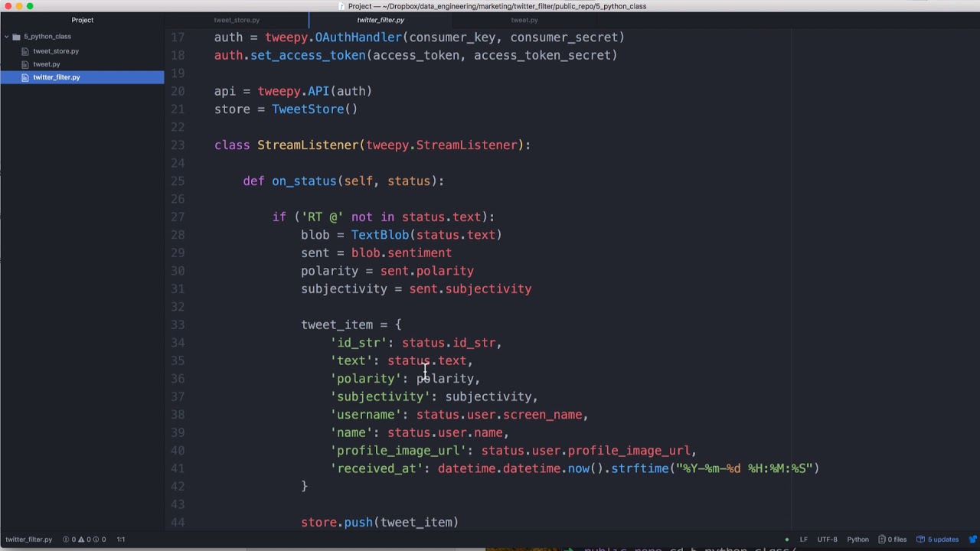
Task: Click 'sent.subjectivity' in line 31
Action: click(470, 289)
